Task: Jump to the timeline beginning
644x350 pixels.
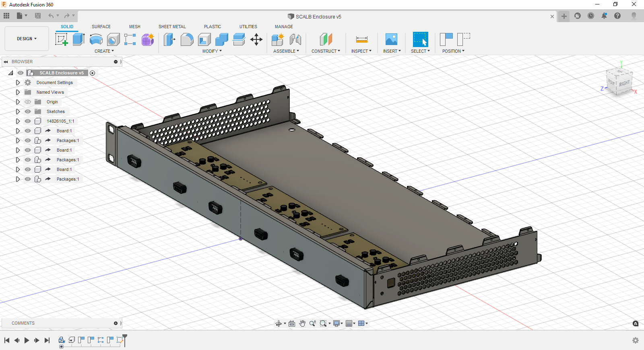Action: (x=7, y=340)
